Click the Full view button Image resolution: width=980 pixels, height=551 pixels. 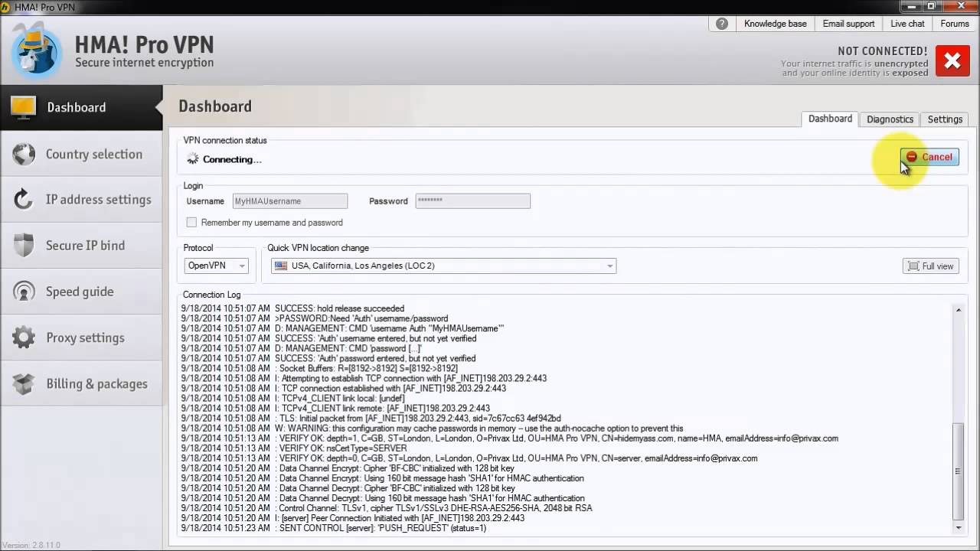coord(930,266)
